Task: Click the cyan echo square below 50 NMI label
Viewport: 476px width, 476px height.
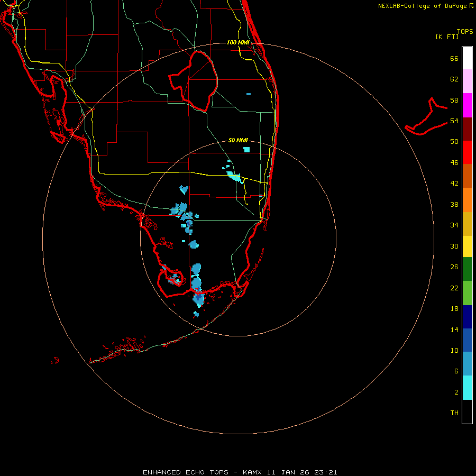Action: [x=246, y=149]
